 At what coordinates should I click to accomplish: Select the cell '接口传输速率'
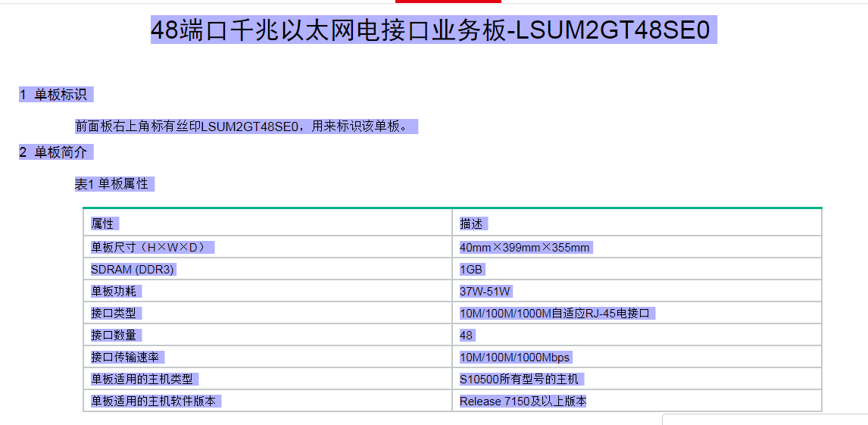(x=124, y=358)
